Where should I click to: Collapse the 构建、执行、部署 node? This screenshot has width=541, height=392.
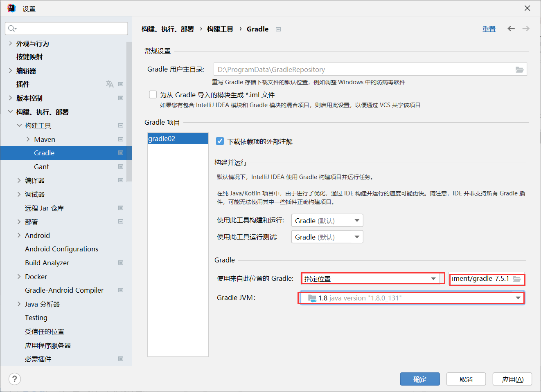10,111
